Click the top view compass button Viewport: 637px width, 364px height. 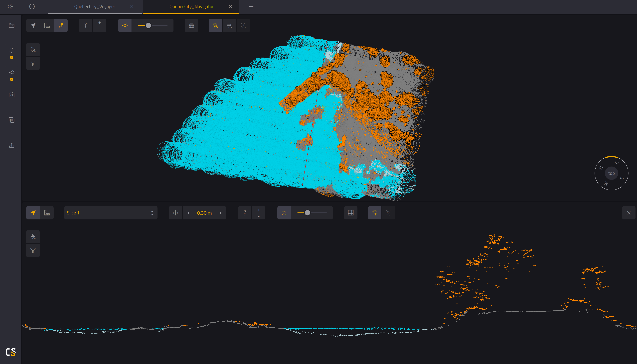pos(611,173)
